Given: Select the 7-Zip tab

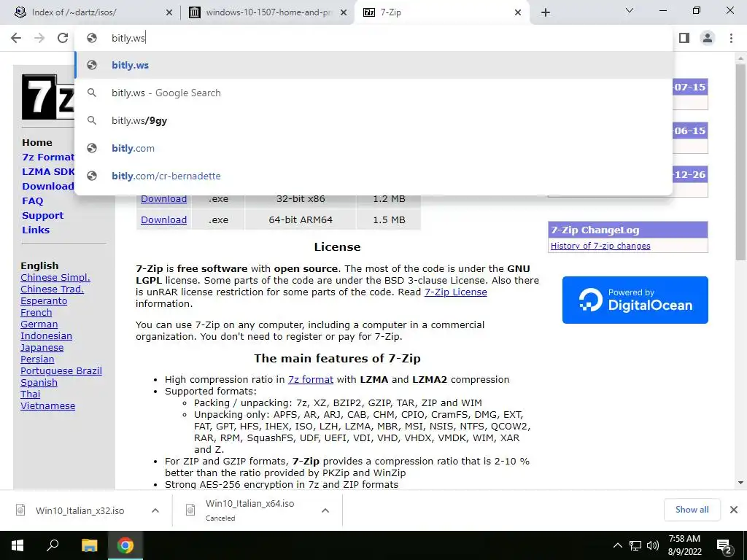Looking at the screenshot, I should click(x=441, y=12).
